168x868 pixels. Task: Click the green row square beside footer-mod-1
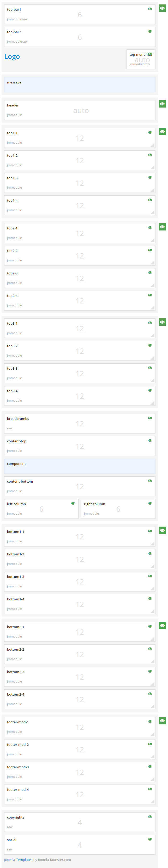[162, 720]
